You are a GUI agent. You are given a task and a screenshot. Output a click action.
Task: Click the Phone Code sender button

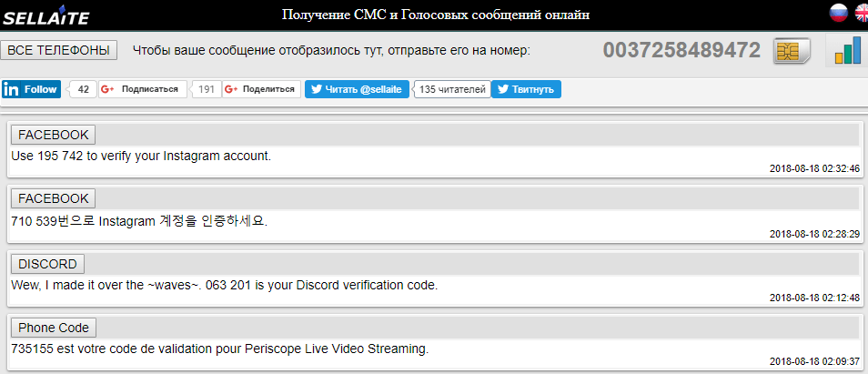pyautogui.click(x=54, y=328)
